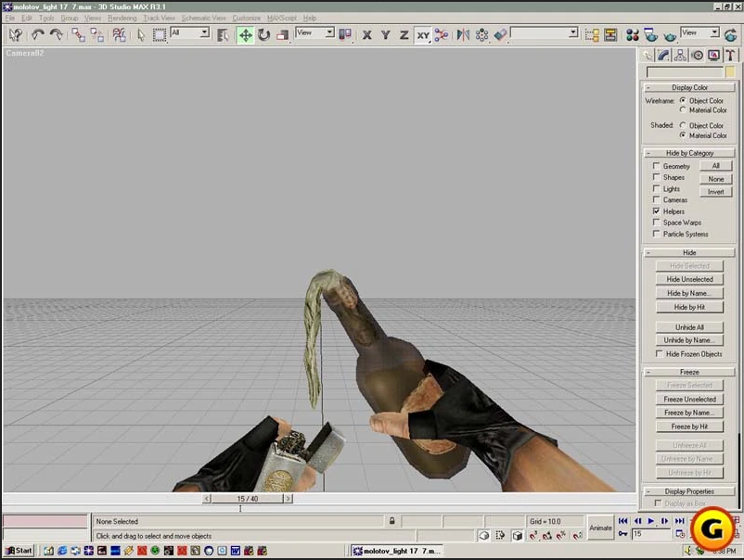744x560 pixels.
Task: Select Wireframe Material Color radio button
Action: pos(683,110)
